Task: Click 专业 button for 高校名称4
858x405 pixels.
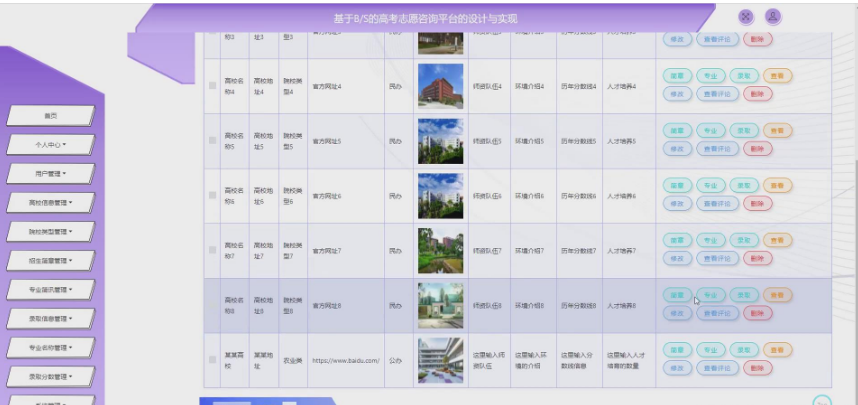Action: pos(711,76)
